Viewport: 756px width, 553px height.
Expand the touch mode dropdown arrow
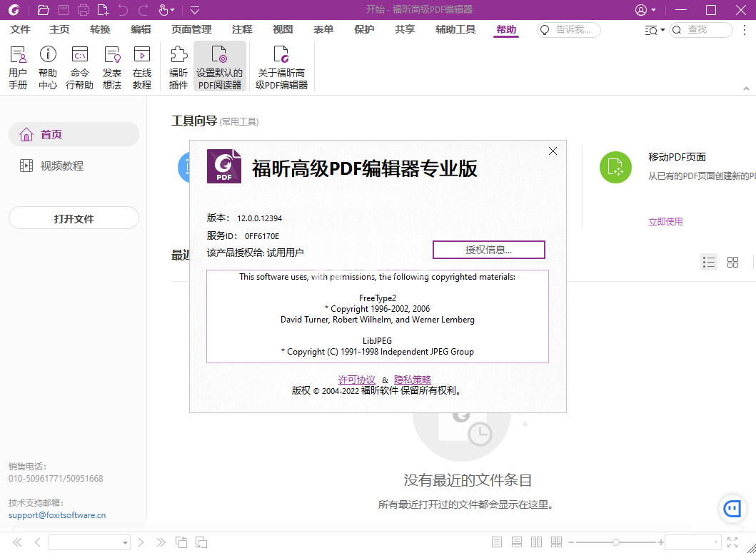tap(173, 10)
